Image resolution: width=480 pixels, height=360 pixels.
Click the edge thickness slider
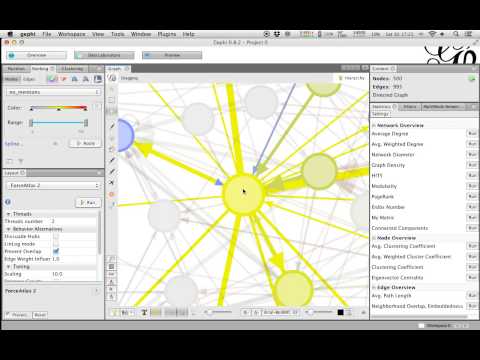tap(219, 312)
